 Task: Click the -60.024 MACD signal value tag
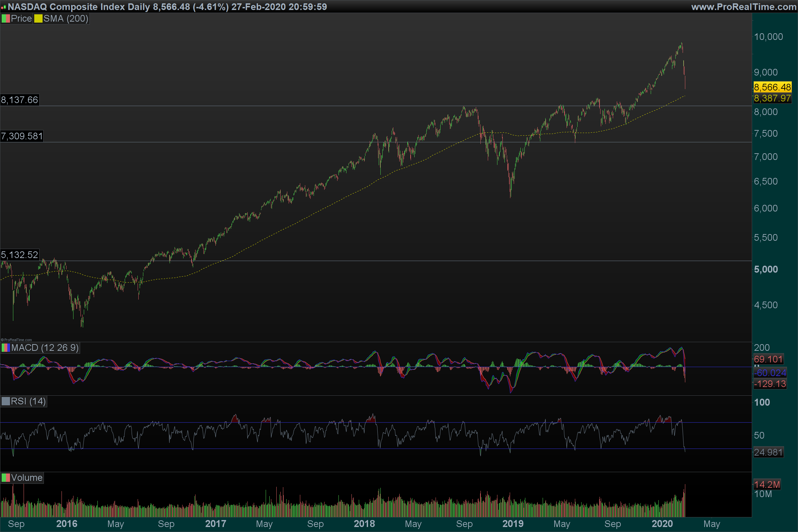[769, 373]
